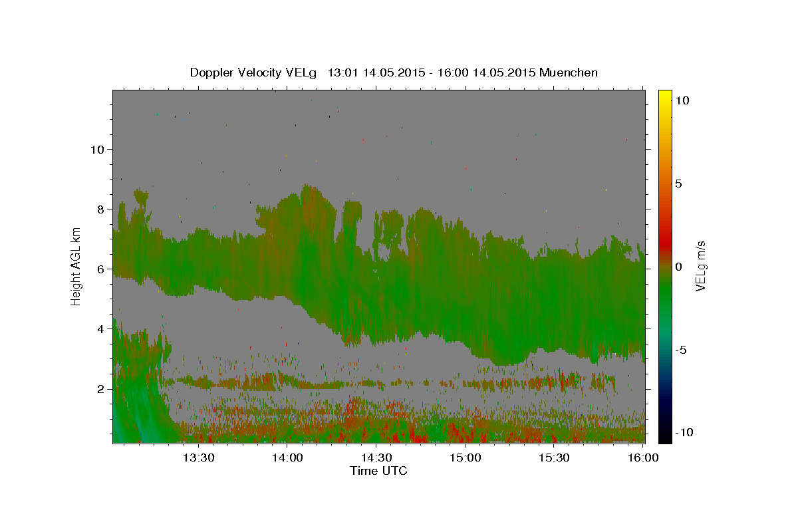
Task: Click the '15:30' time axis label
Action: [555, 458]
